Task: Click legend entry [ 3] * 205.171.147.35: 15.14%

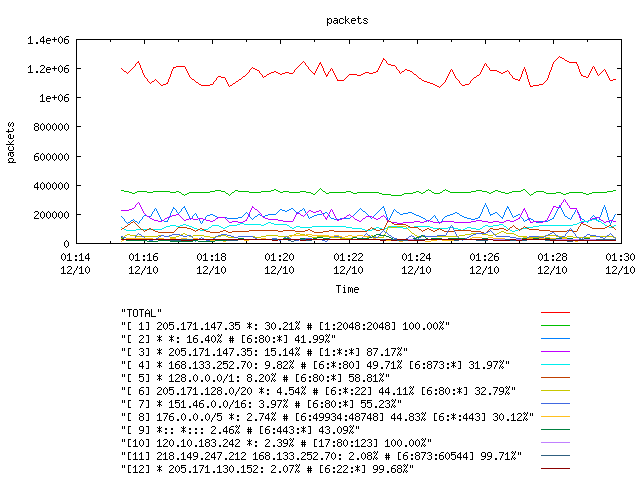Action: (264, 352)
